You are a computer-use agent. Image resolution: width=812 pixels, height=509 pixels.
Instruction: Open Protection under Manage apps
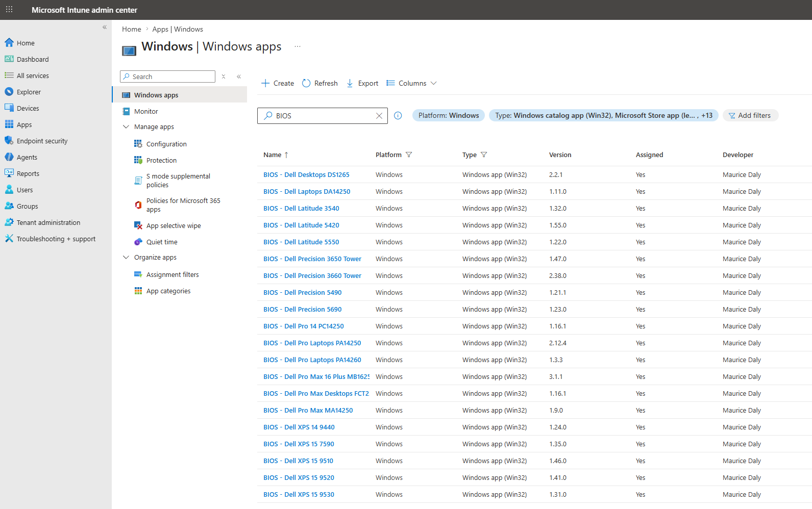(x=161, y=160)
